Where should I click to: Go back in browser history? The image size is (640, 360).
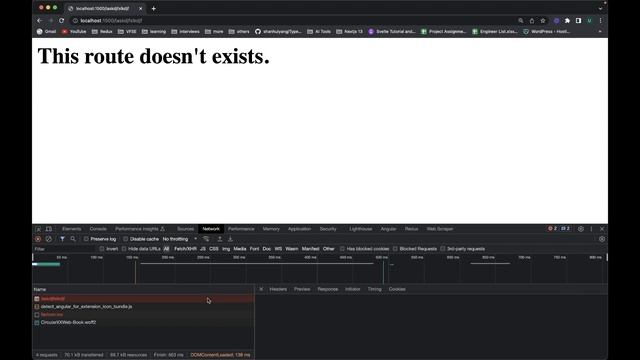coord(40,20)
